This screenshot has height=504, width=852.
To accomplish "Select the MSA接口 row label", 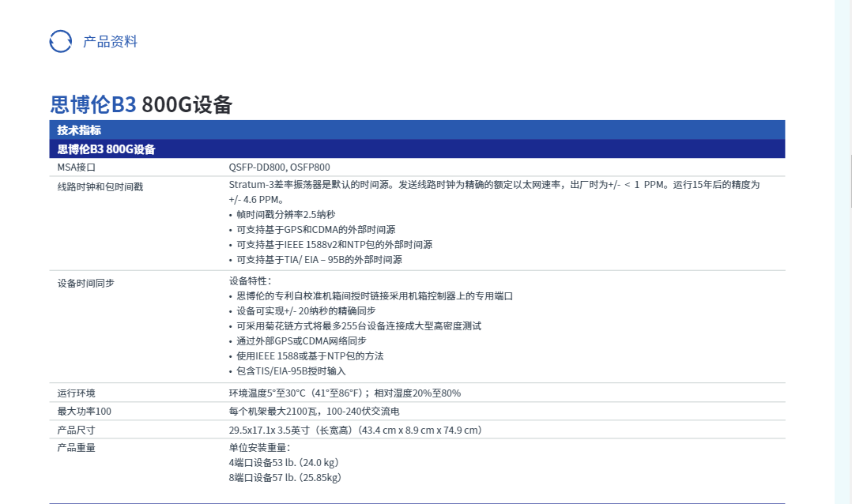I will [77, 167].
